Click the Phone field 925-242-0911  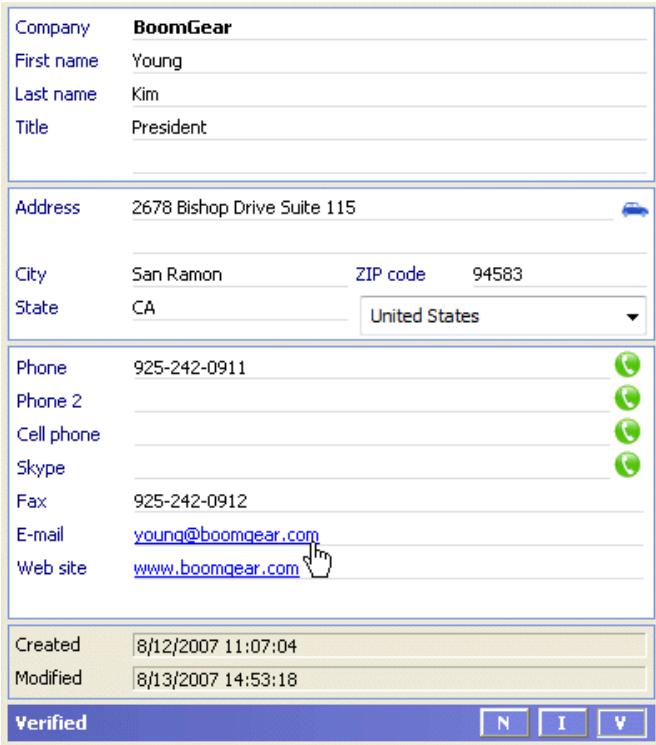(371, 368)
